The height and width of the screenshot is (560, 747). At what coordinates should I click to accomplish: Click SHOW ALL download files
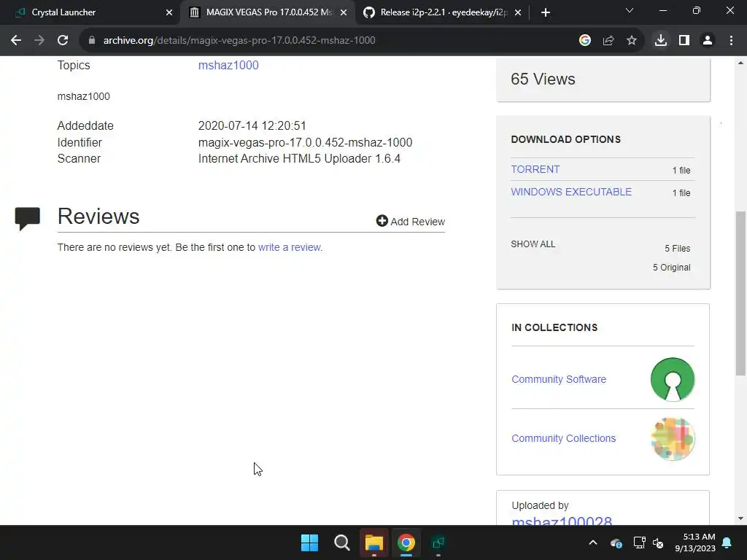point(533,244)
